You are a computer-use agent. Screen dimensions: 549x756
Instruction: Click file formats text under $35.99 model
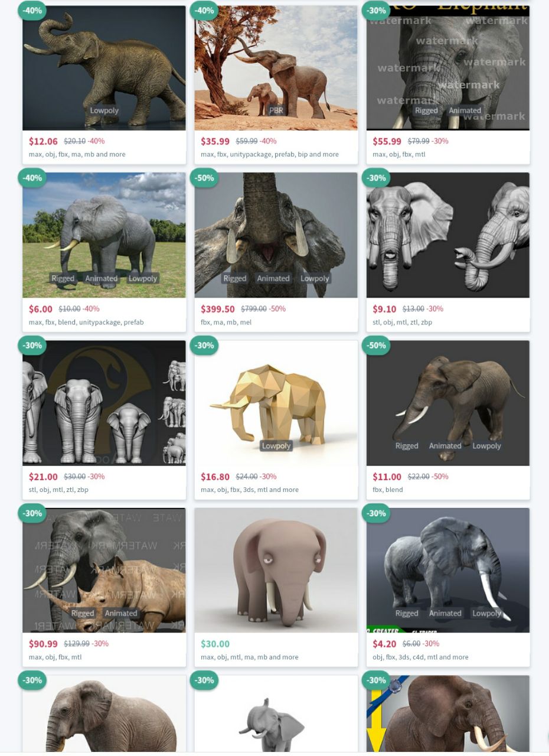(270, 155)
